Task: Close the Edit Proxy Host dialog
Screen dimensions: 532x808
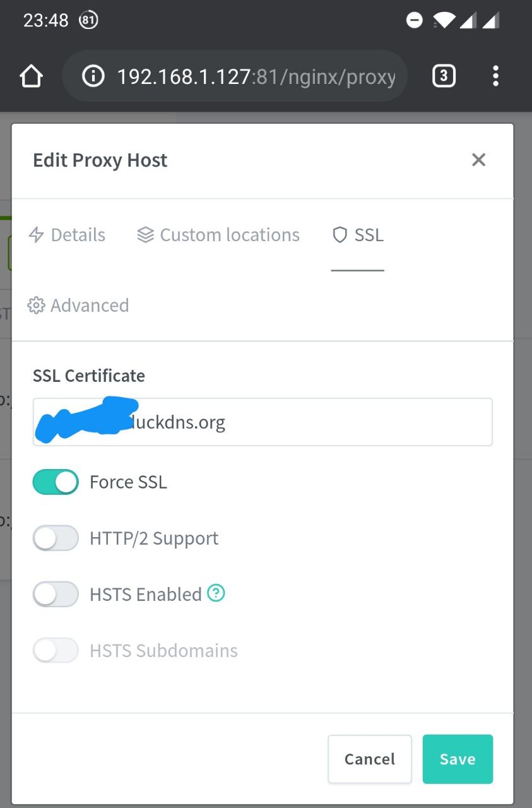Action: coord(479,160)
